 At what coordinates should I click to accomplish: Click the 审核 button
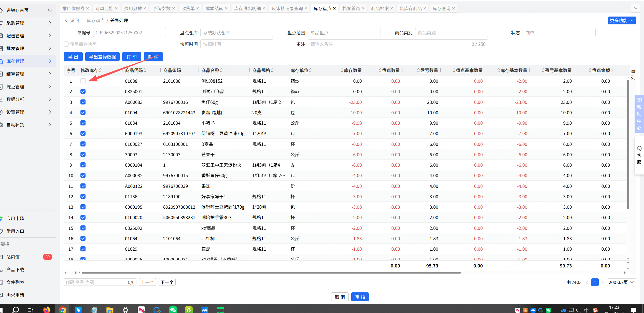pos(360,297)
